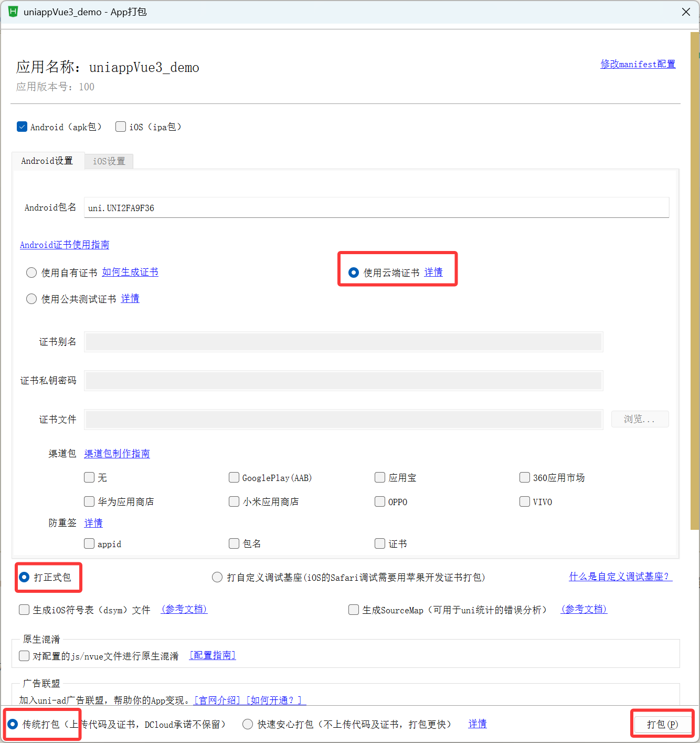Click the 打包(P) button

[662, 724]
